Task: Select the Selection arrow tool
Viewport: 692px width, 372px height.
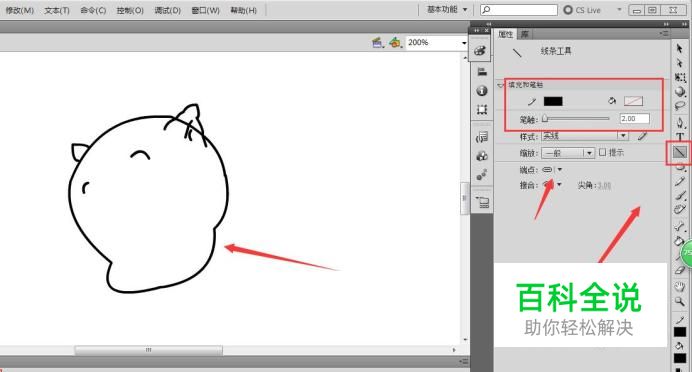Action: [x=680, y=49]
